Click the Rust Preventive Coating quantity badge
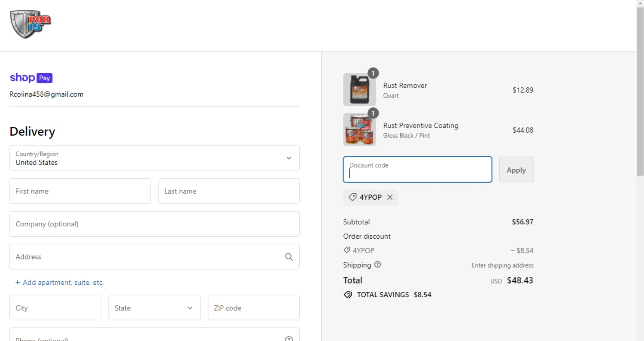Image resolution: width=644 pixels, height=341 pixels. [x=373, y=113]
